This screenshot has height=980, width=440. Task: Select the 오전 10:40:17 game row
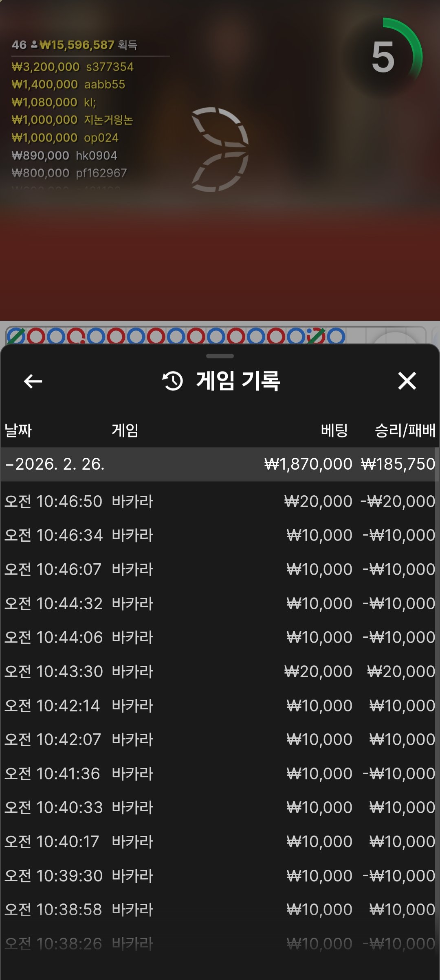pos(220,842)
